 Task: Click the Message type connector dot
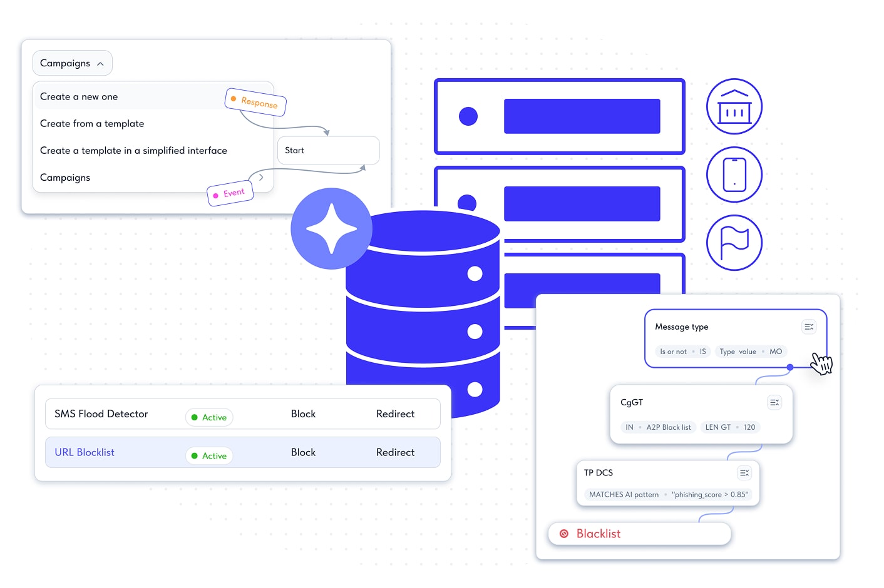(x=790, y=367)
